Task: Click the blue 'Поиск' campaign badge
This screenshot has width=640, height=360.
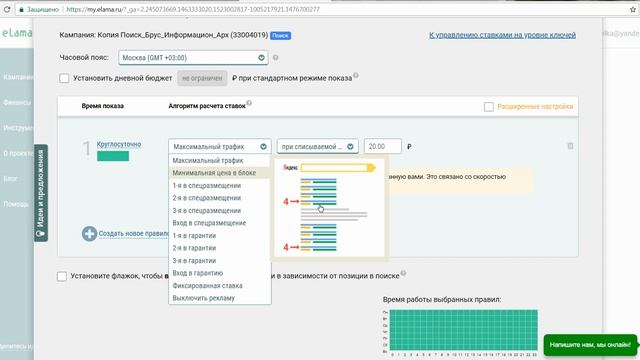Action: tap(280, 36)
